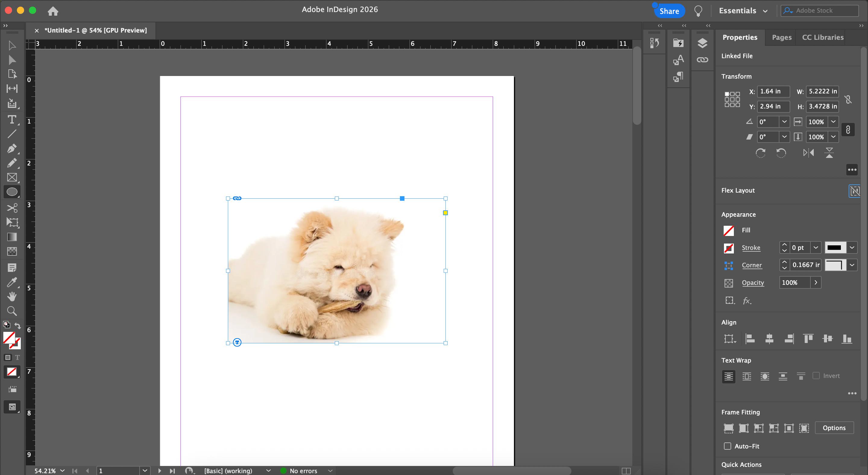This screenshot has height=475, width=868.
Task: Click the Share button
Action: [669, 11]
